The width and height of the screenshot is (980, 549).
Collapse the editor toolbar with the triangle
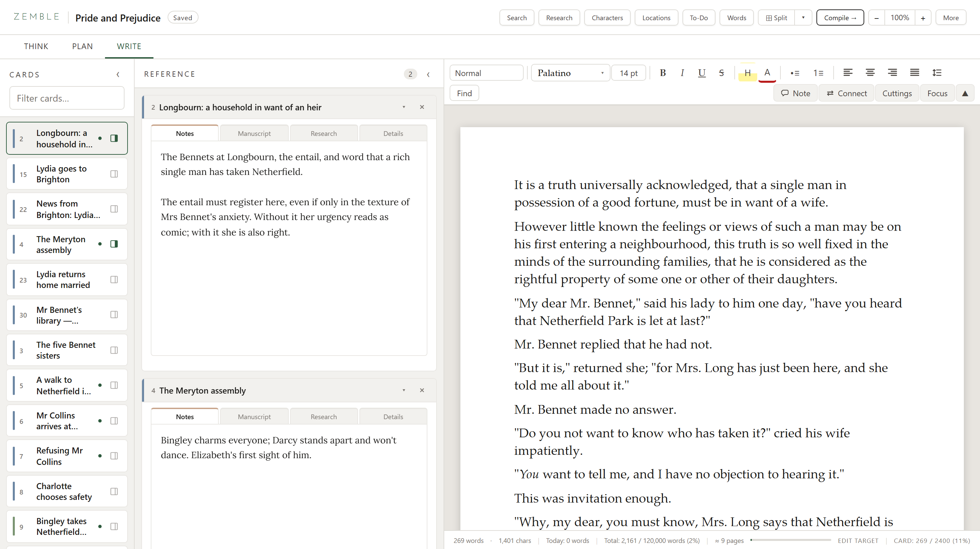pos(965,93)
